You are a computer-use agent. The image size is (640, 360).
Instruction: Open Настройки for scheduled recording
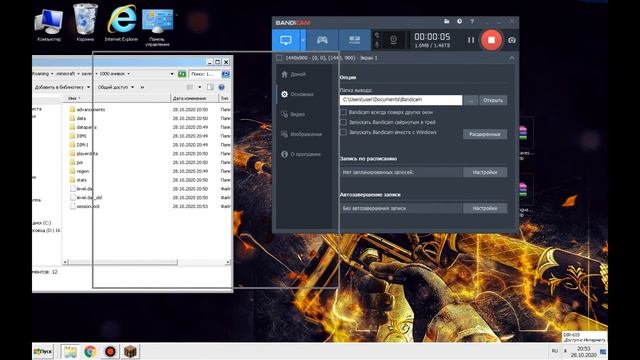(485, 172)
